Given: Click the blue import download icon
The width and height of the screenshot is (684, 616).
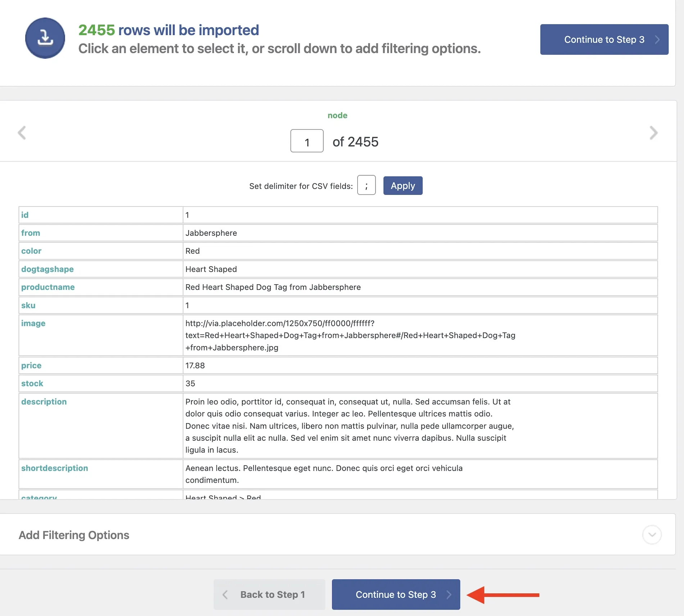Looking at the screenshot, I should [45, 38].
